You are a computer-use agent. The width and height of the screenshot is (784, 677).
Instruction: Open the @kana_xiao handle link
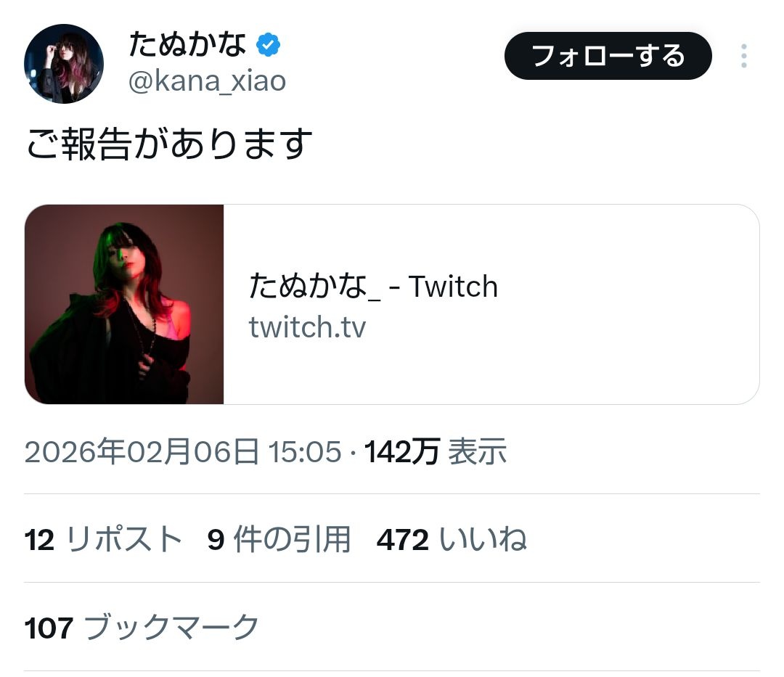coord(207,81)
